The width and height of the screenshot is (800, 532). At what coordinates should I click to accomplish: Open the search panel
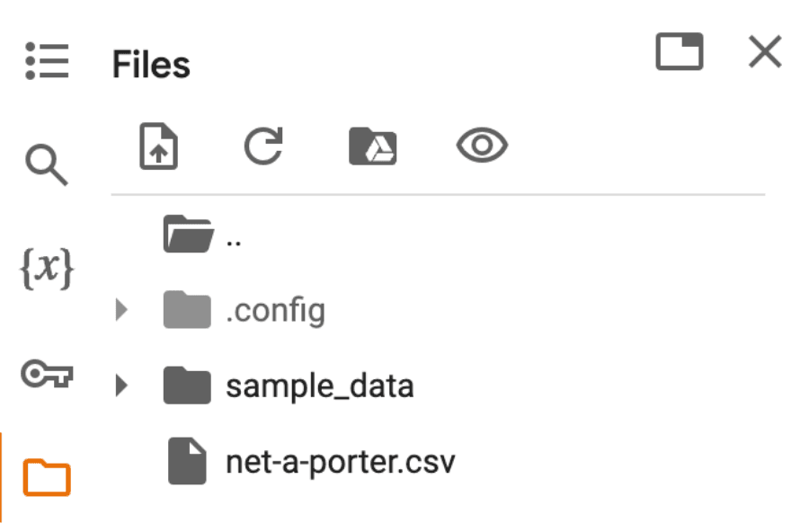[x=49, y=164]
